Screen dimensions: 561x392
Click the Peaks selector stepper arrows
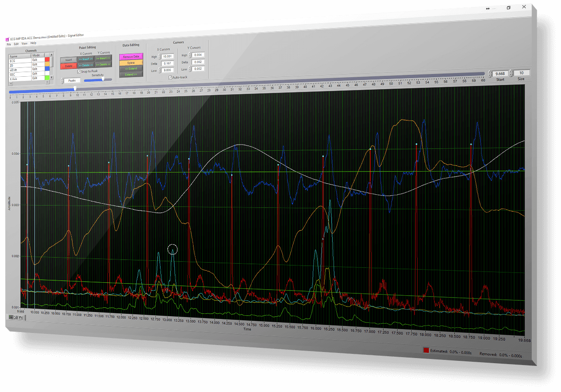62,80
